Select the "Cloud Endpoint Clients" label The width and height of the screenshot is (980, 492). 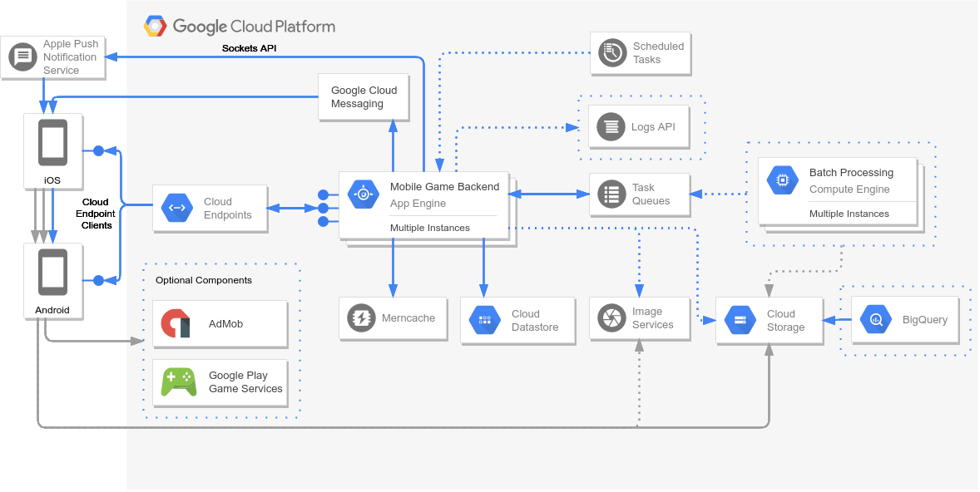click(x=97, y=214)
